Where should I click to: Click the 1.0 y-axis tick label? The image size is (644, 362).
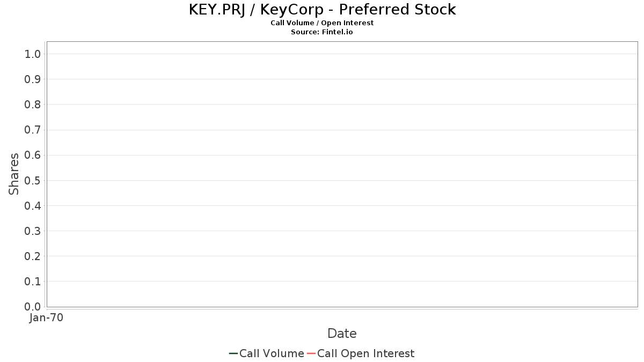[x=33, y=54]
